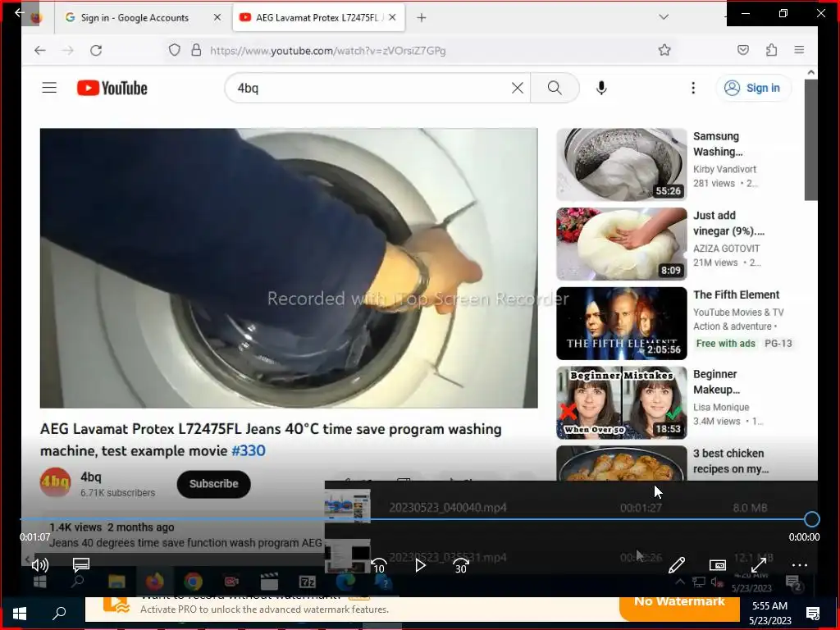Click The Fifth Element title text
This screenshot has width=840, height=630.
(x=736, y=294)
